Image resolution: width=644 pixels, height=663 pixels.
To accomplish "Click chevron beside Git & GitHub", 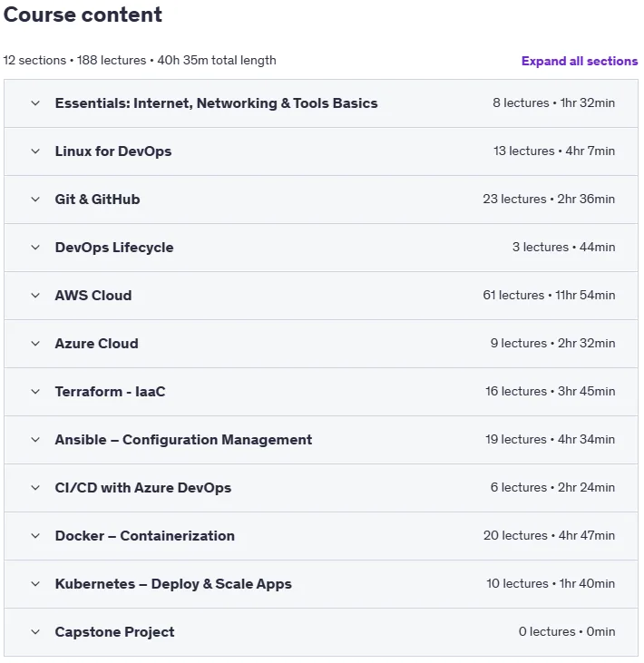I will point(35,200).
